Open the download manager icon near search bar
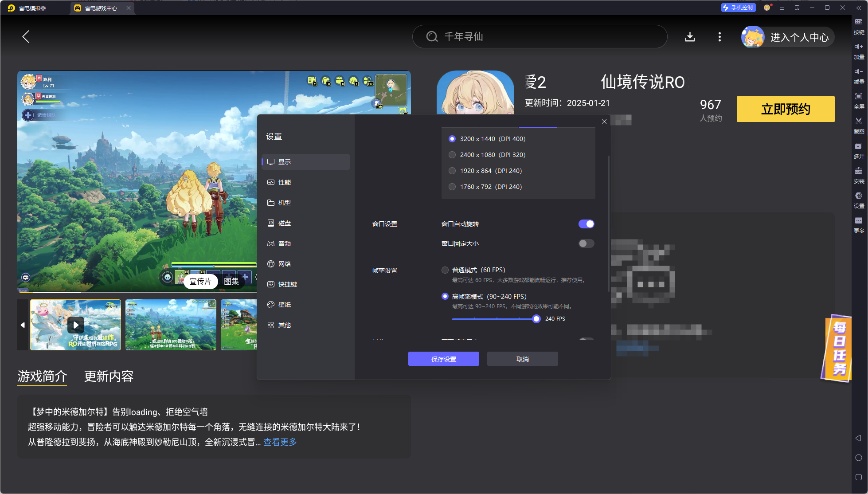 click(690, 37)
